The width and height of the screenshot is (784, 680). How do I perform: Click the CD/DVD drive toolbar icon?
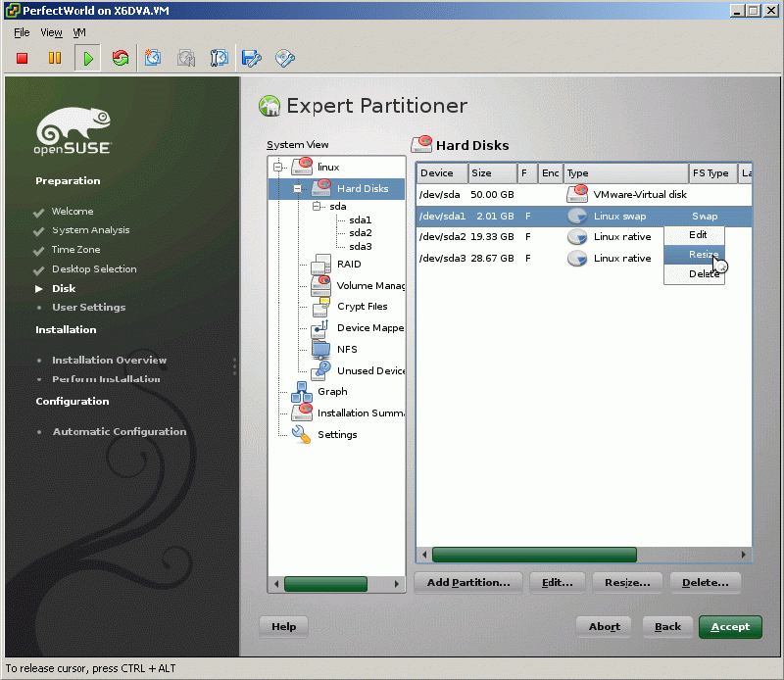pos(285,59)
